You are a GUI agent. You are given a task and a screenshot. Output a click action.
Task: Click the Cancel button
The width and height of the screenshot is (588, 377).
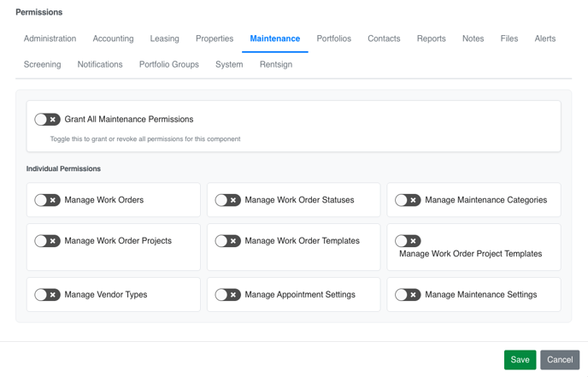pos(560,360)
